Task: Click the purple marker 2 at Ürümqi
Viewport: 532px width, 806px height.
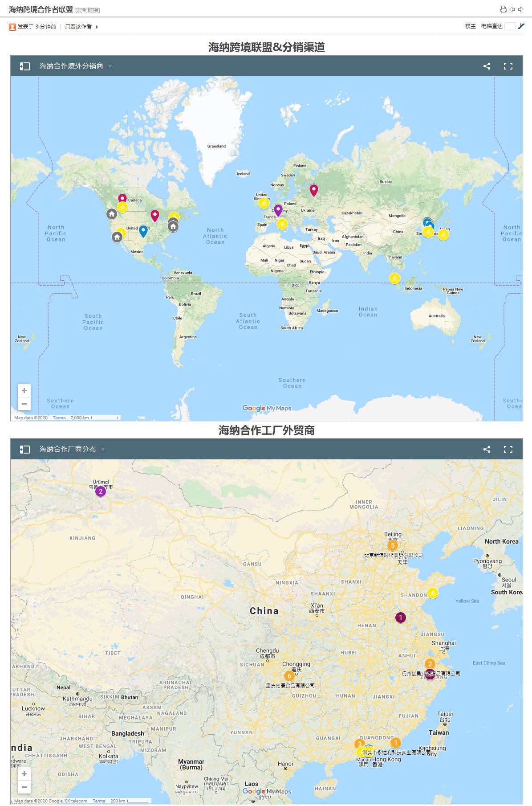Action: point(101,491)
